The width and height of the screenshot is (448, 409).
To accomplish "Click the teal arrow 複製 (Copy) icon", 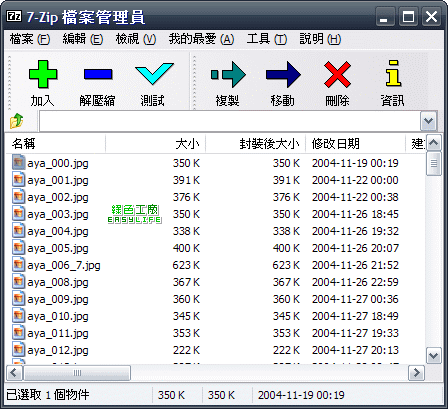I will [x=228, y=74].
